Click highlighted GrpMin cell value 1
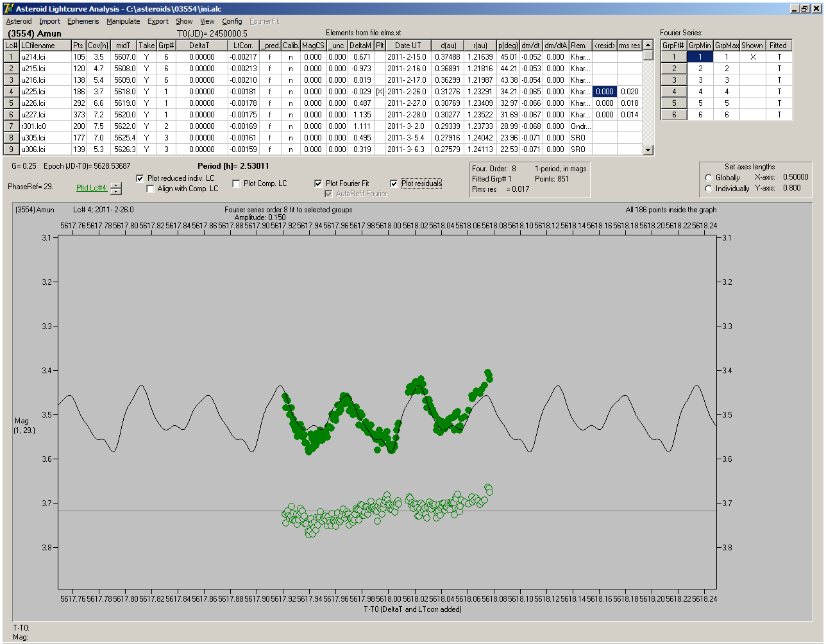 [x=700, y=57]
